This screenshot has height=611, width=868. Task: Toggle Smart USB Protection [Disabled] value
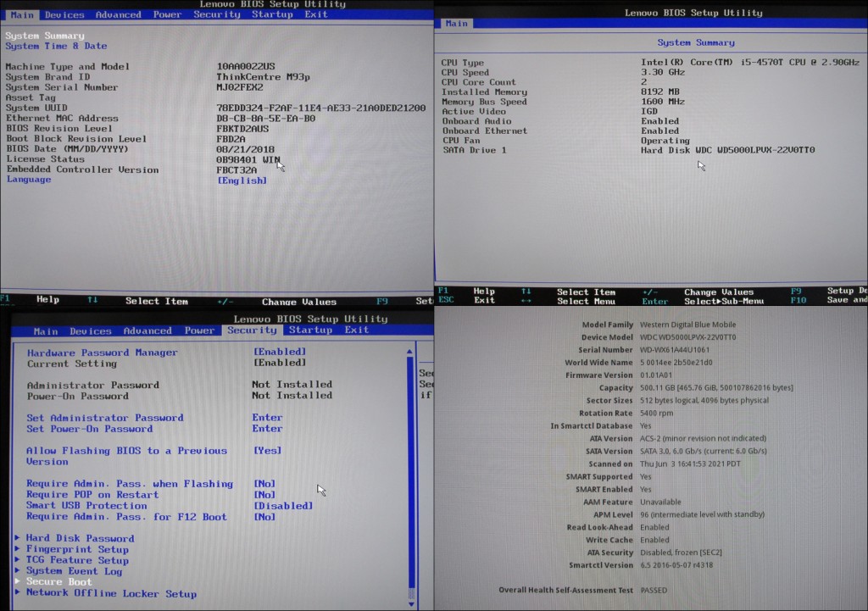click(x=283, y=506)
